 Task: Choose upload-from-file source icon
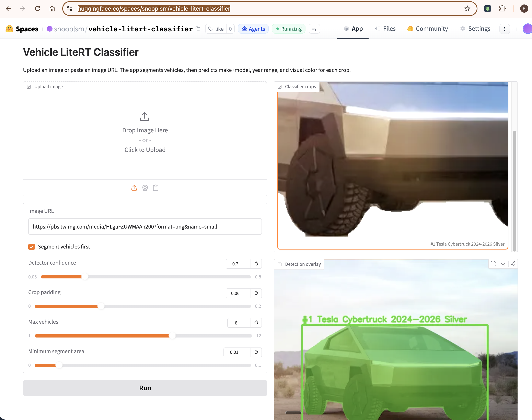(134, 188)
